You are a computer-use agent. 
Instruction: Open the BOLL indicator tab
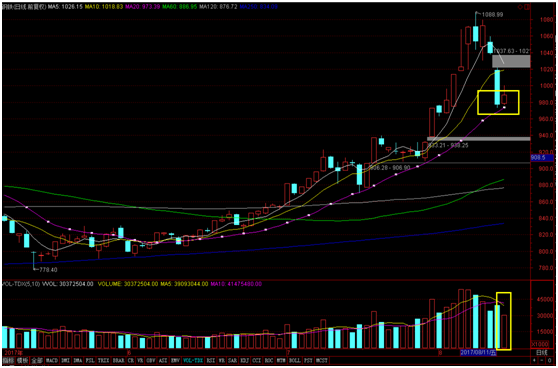295,360
